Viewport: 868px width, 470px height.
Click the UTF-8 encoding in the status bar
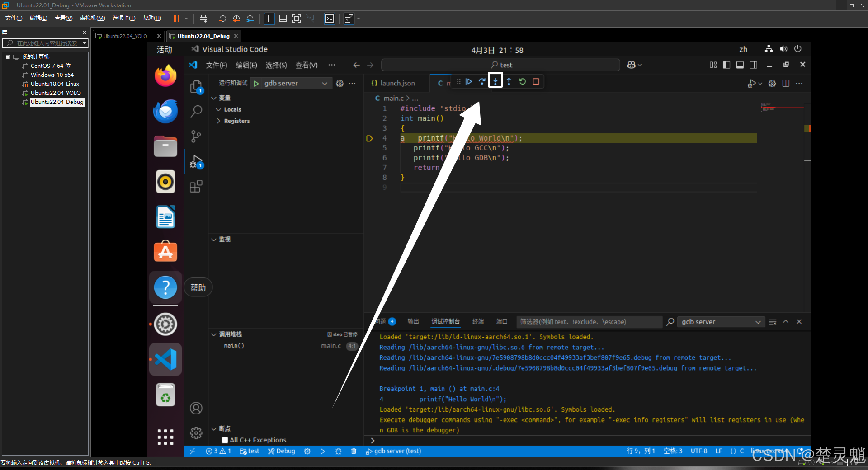[x=699, y=451]
